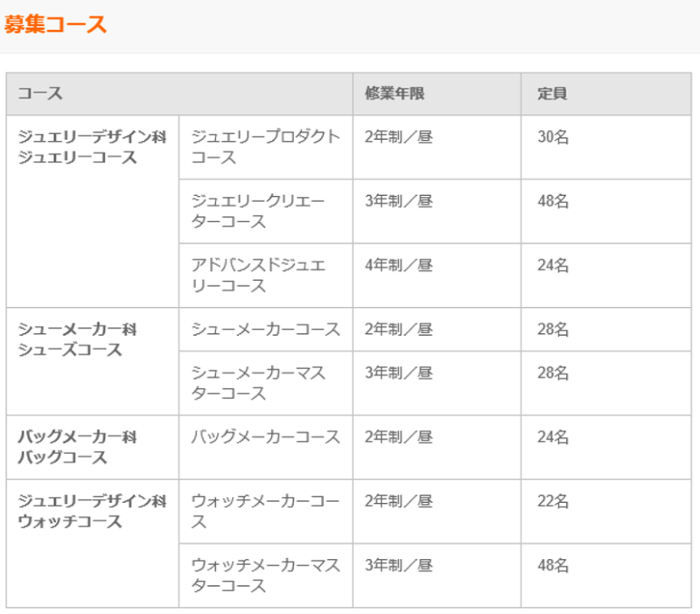Click ウォッチメーカーコース entry
700x614 pixels.
pos(266,512)
